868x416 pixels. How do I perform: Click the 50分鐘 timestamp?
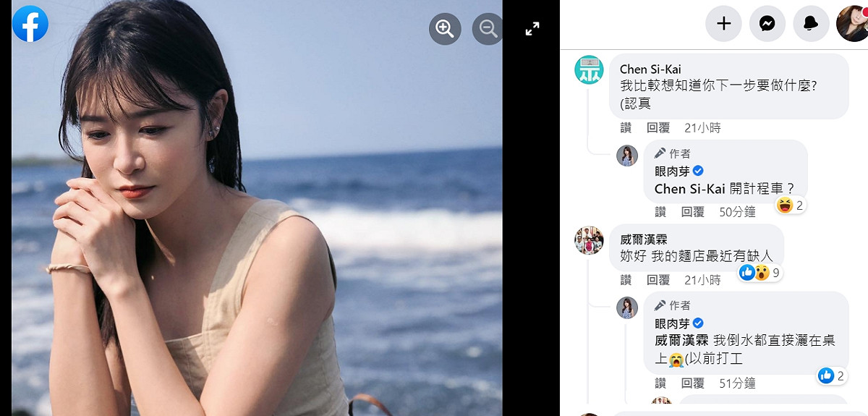(737, 212)
